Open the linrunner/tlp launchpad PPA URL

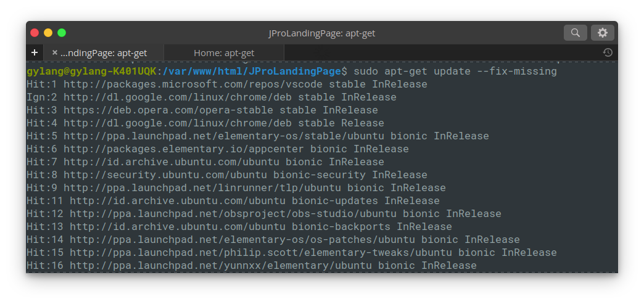coord(202,187)
